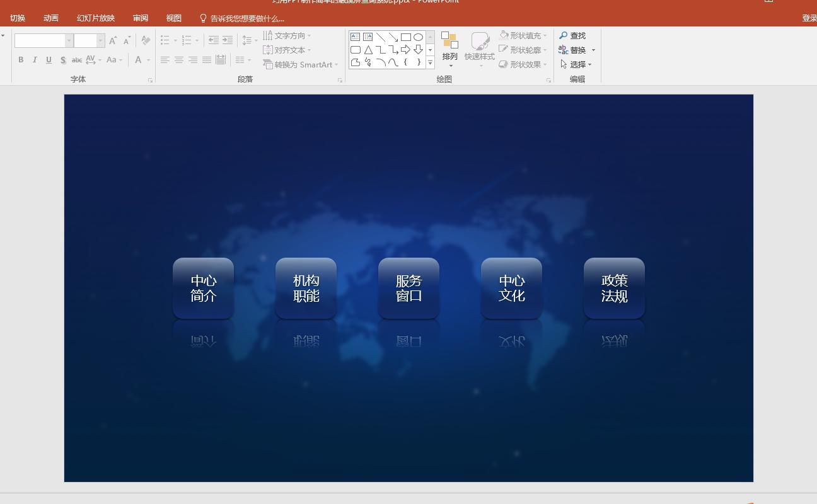Select the elbow connector shape
This screenshot has width=817, height=504.
(x=381, y=50)
